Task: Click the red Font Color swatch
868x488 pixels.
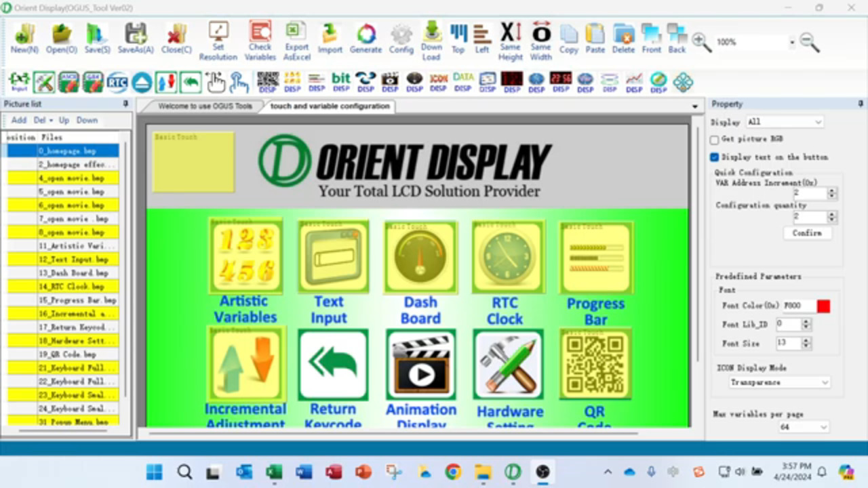Action: [823, 306]
